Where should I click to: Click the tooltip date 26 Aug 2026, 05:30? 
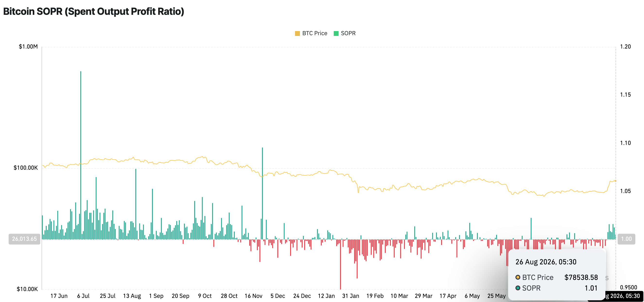[x=546, y=262]
